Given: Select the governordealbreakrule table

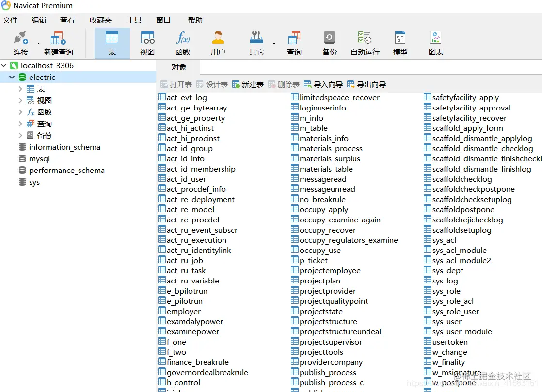Looking at the screenshot, I should (x=203, y=372).
